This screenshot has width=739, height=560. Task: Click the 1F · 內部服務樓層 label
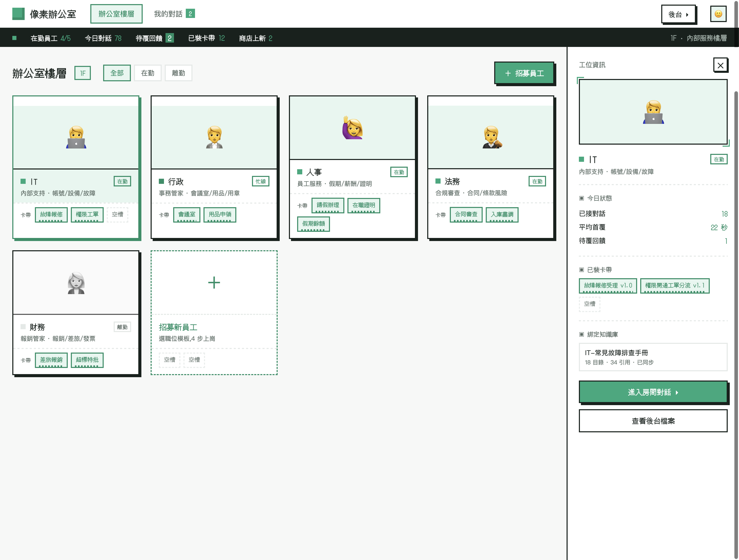[698, 38]
